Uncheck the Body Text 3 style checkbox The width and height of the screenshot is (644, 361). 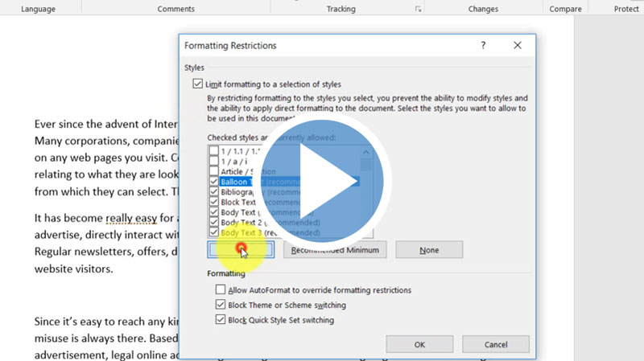coord(213,232)
